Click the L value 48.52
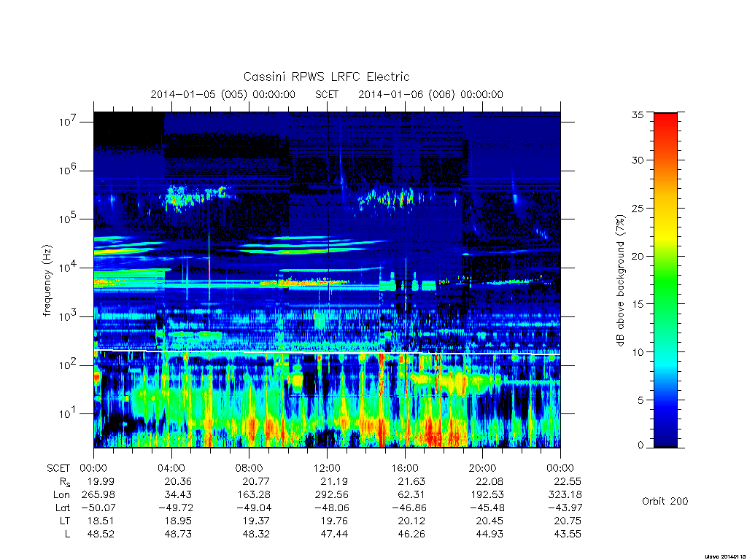The image size is (747, 560). click(x=101, y=534)
